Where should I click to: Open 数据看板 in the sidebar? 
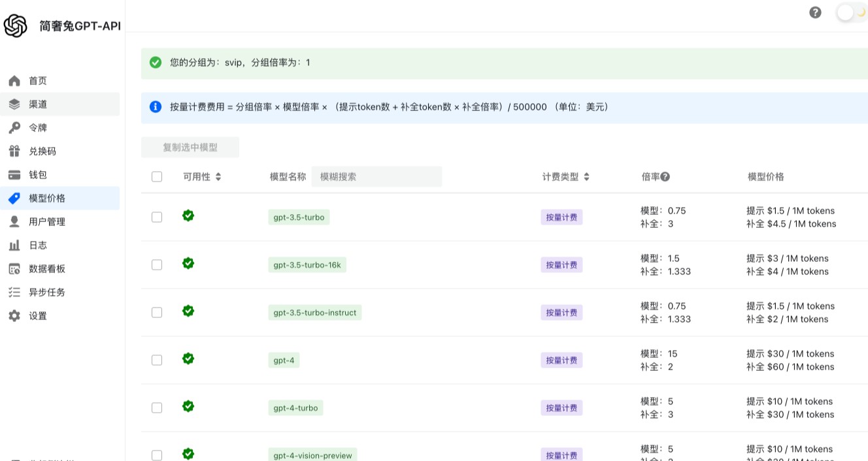[x=60, y=269]
